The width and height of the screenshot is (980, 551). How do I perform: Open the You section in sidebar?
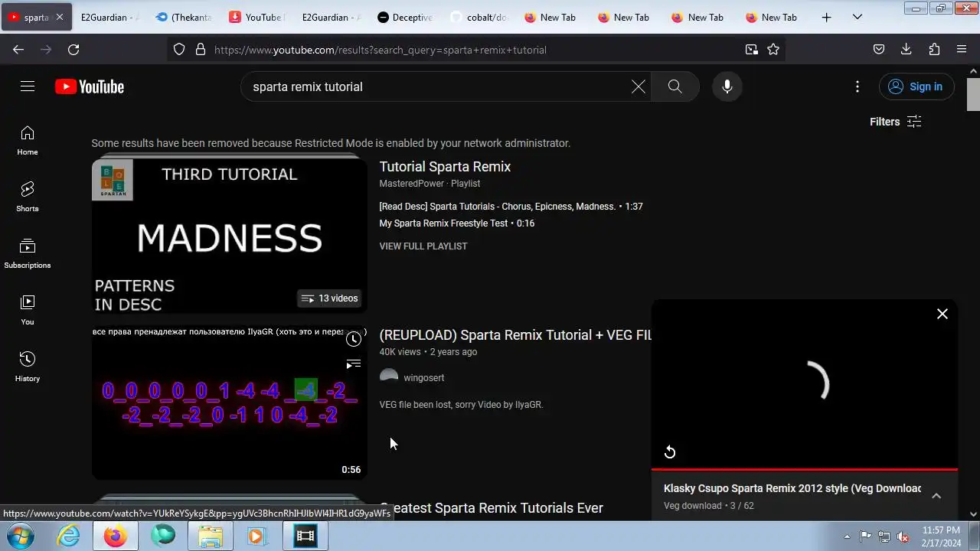(x=28, y=310)
